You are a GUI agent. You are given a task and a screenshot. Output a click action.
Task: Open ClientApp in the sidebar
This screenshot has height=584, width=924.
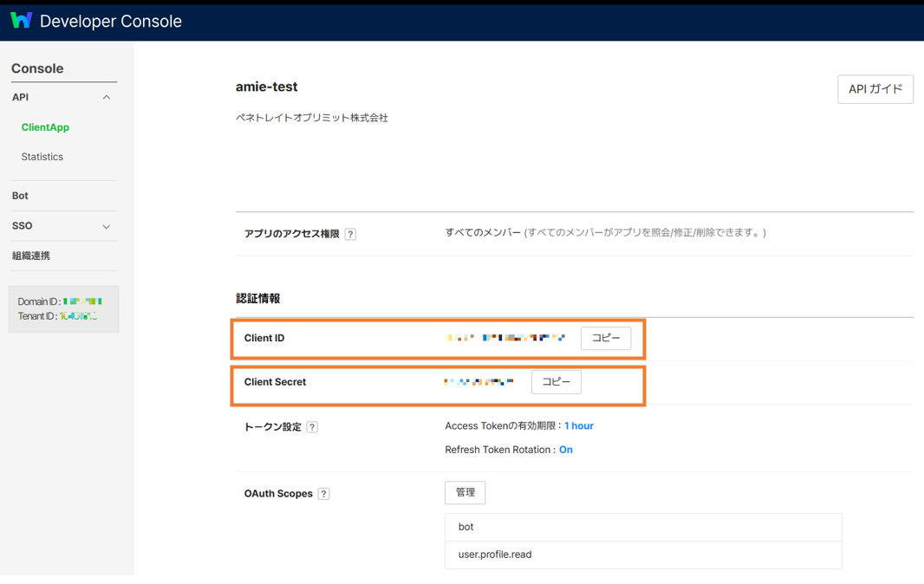45,127
